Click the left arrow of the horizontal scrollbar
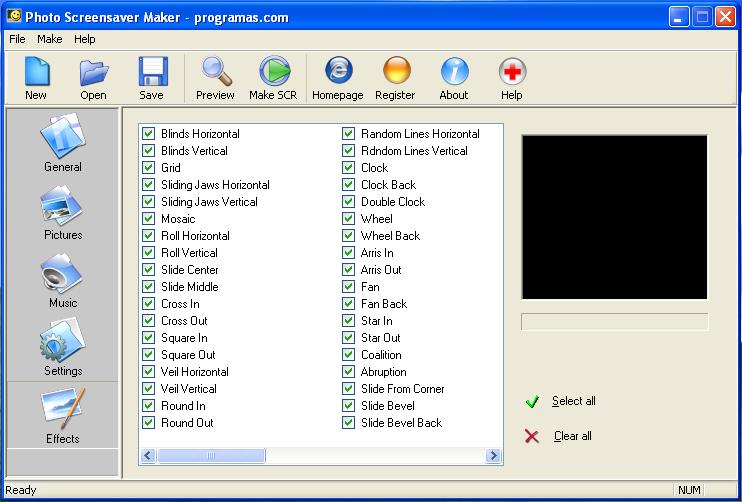The width and height of the screenshot is (742, 502). (x=148, y=456)
